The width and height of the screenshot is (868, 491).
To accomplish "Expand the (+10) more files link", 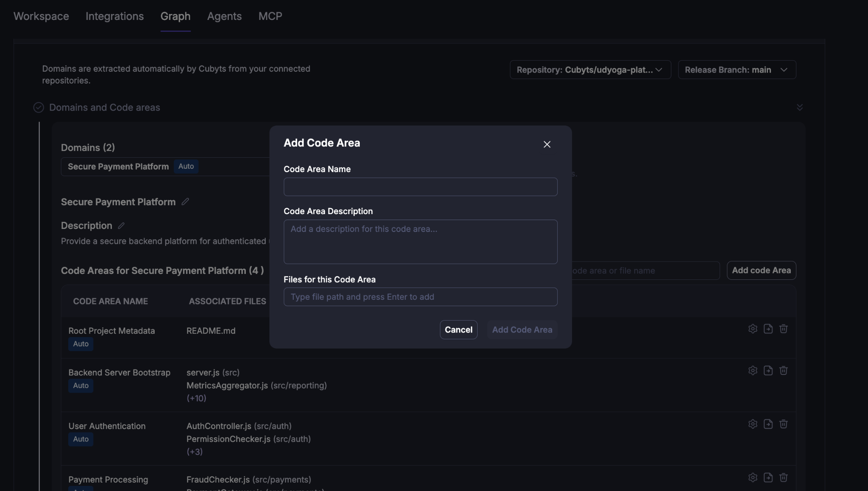I will click(x=196, y=398).
